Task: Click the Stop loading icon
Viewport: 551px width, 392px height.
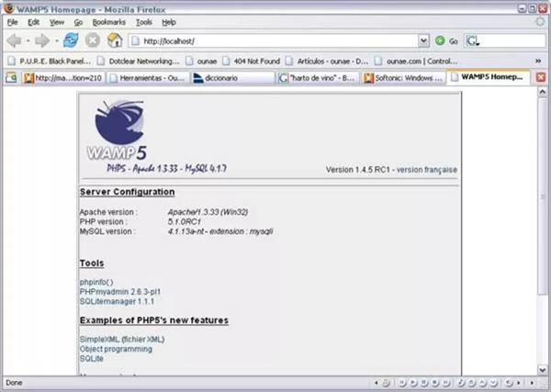Action: 93,40
